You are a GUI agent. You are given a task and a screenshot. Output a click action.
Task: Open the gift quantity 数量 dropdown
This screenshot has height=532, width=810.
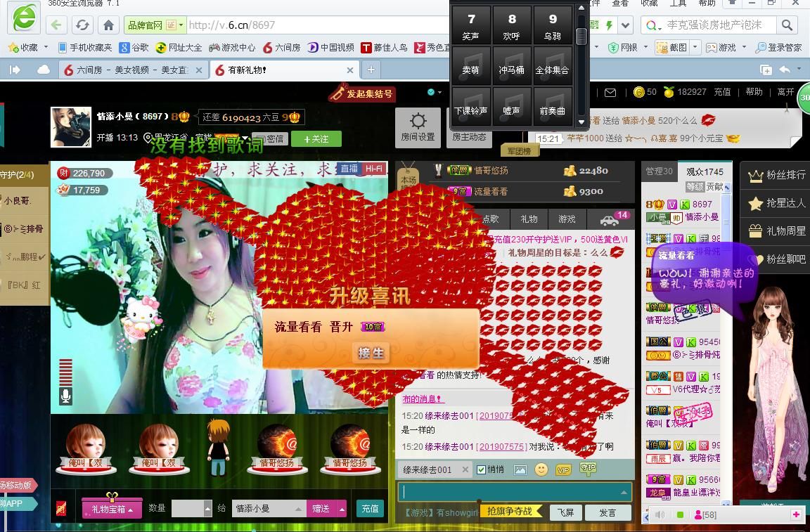(x=207, y=509)
